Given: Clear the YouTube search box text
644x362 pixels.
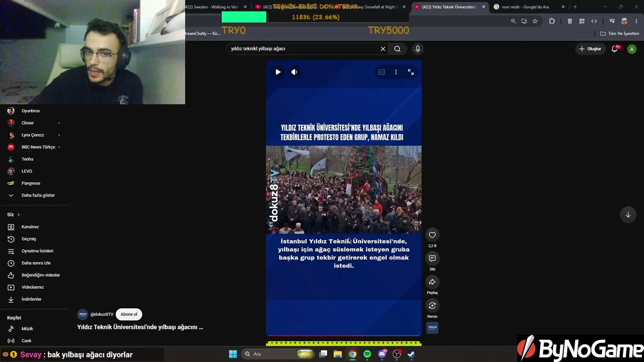Looking at the screenshot, I should (383, 49).
